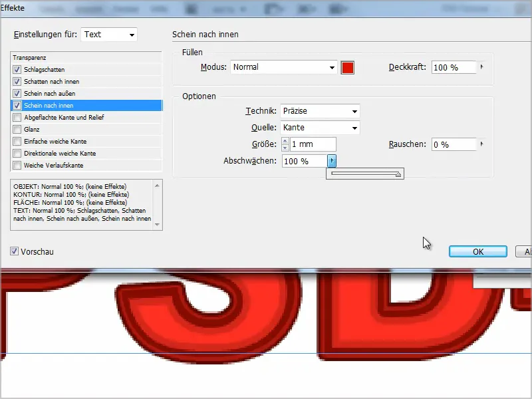Viewport: 532px width, 399px height.
Task: Click the TEXT summary line
Action: pyautogui.click(x=82, y=215)
